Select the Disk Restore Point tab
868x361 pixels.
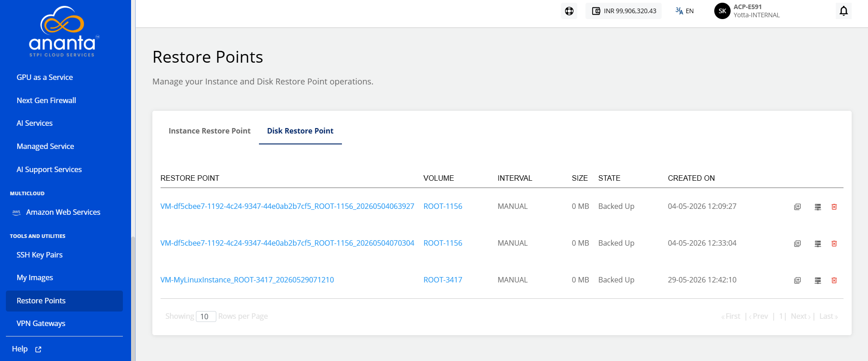click(x=300, y=131)
